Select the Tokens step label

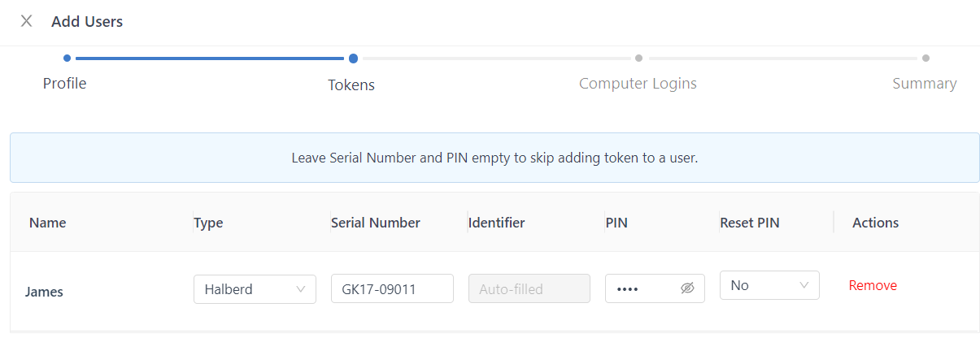point(351,84)
